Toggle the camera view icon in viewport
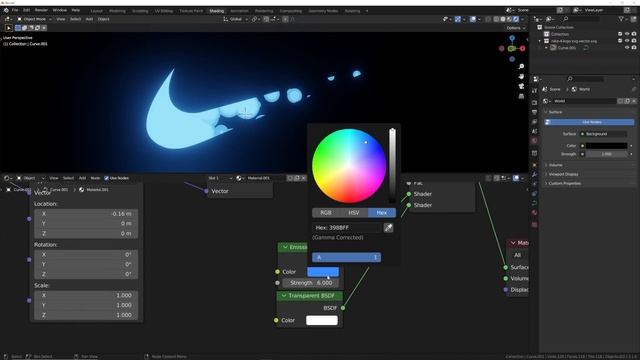This screenshot has height=360, width=640. click(x=521, y=86)
